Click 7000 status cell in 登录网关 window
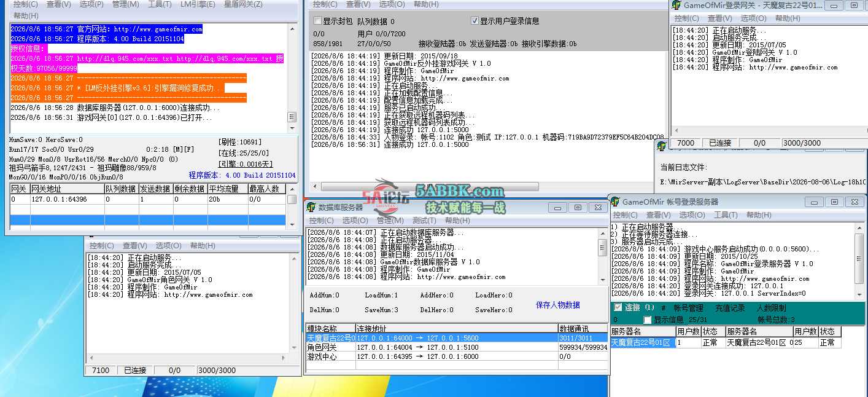This screenshot has width=868, height=397. point(686,143)
